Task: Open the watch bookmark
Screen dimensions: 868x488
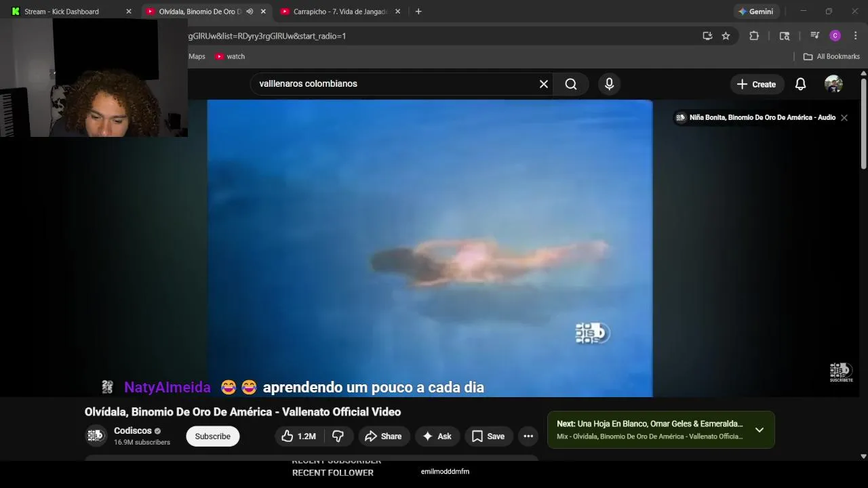Action: click(230, 56)
